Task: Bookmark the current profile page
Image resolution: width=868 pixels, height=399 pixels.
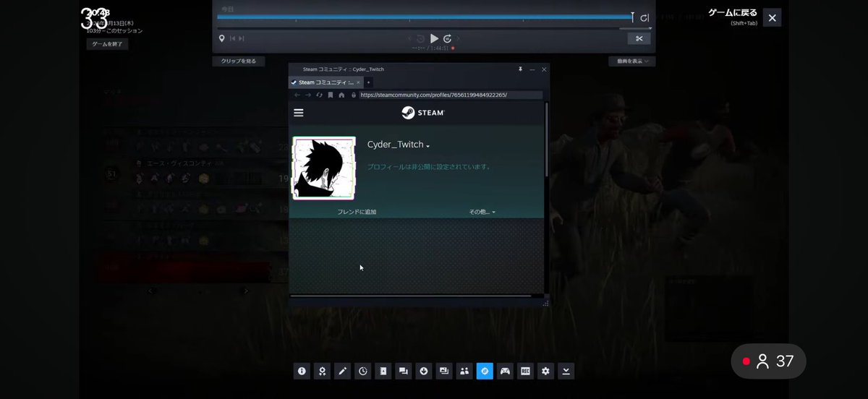Action: [x=331, y=95]
